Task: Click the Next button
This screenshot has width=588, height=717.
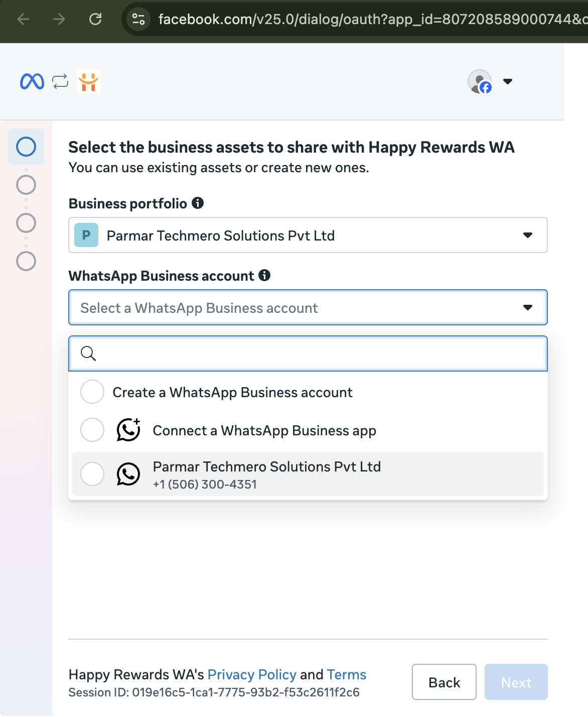Action: (516, 682)
